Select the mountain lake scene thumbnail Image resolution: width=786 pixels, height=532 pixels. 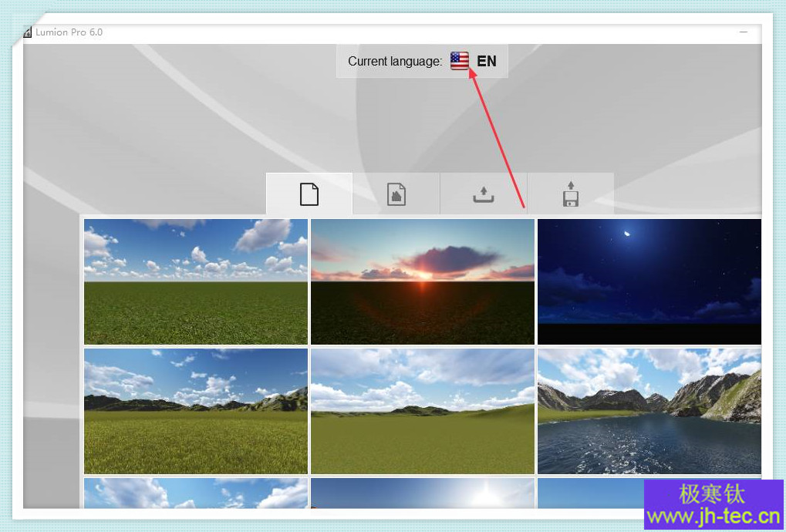click(x=649, y=411)
